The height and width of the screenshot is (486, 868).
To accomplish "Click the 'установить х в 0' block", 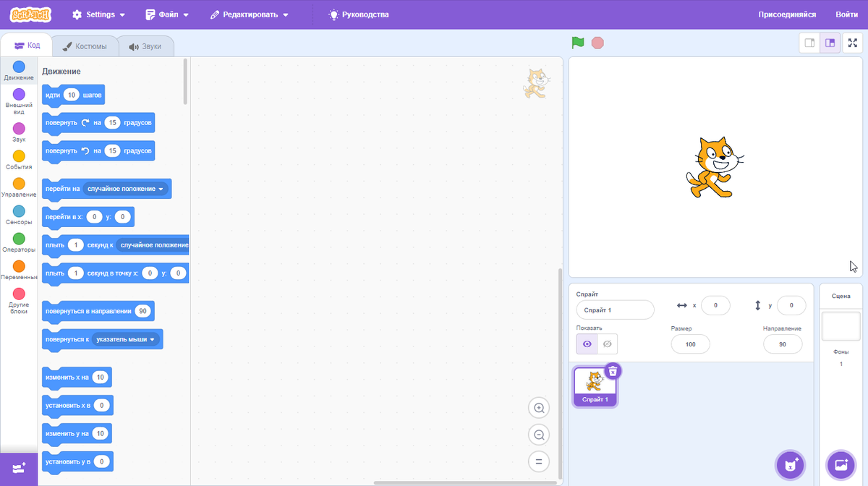I will tap(77, 406).
